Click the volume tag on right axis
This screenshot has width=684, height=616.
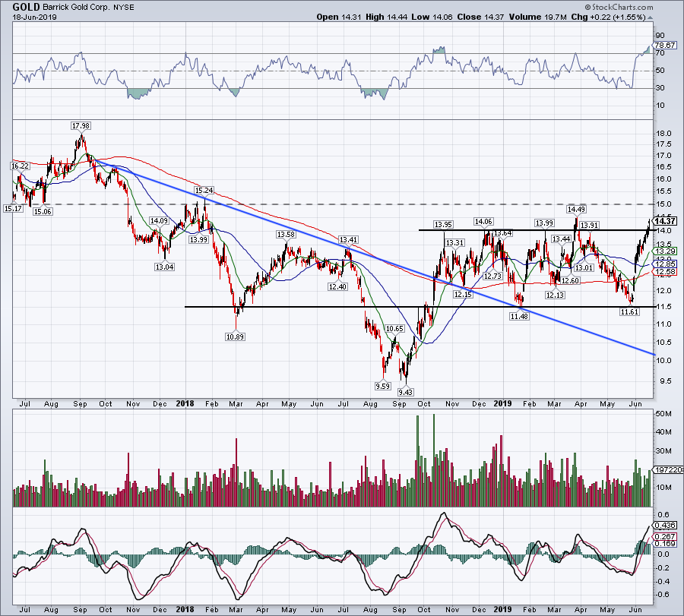click(667, 470)
